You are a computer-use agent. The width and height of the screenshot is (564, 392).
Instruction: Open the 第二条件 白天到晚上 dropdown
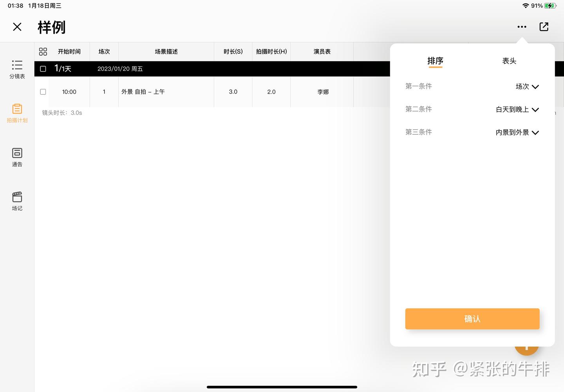tap(517, 110)
